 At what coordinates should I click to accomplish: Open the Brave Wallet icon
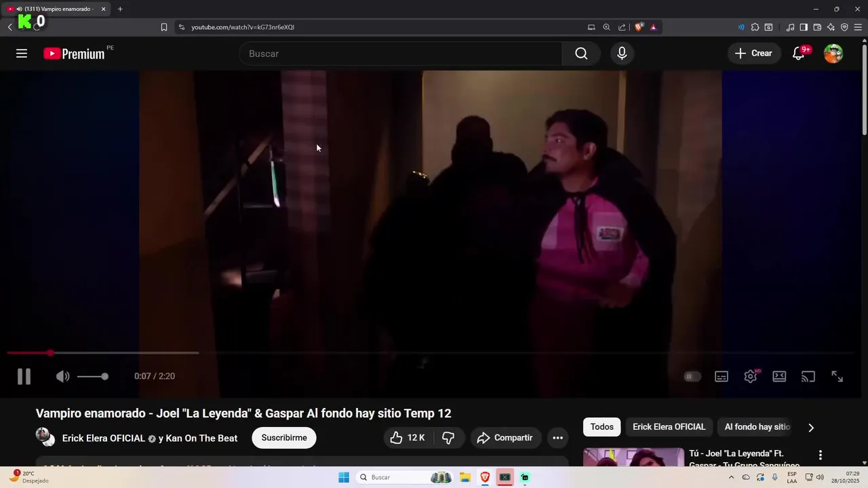(817, 27)
